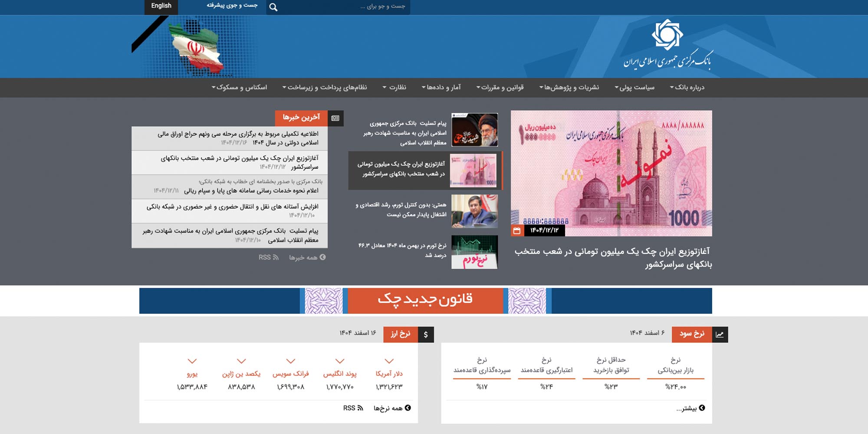Expand the اسکناس و مسکوک menu

pyautogui.click(x=239, y=87)
